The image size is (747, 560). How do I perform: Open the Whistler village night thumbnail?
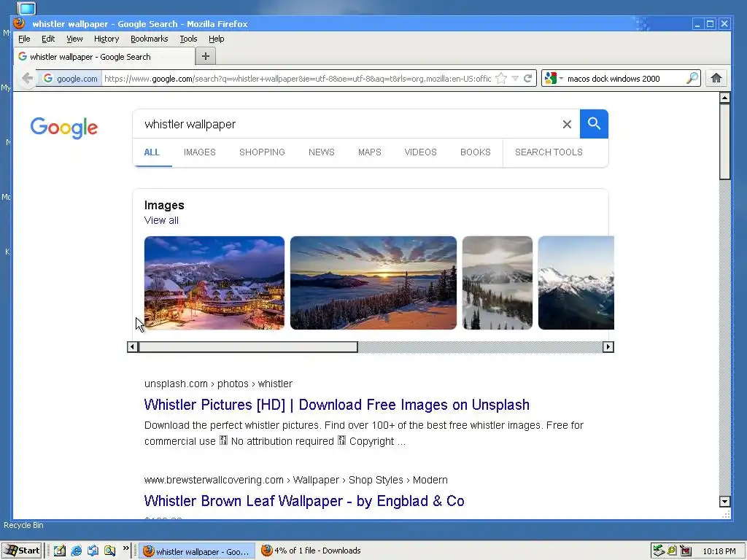pos(214,283)
